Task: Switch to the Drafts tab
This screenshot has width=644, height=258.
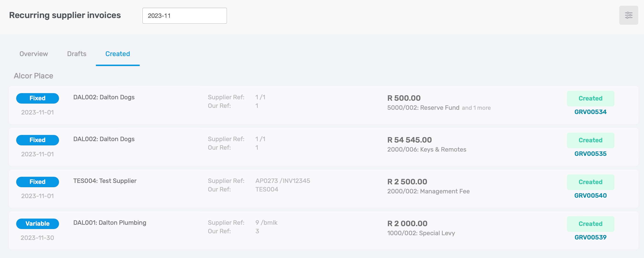Action: 77,54
